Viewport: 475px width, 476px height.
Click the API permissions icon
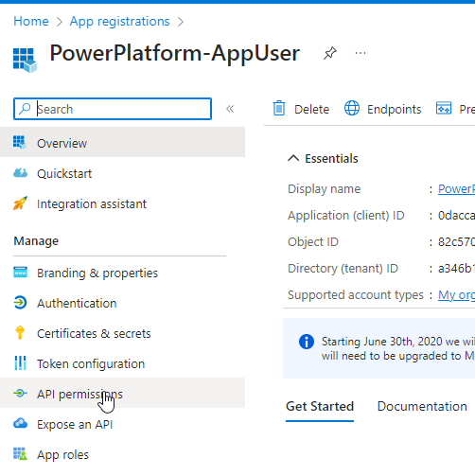click(x=20, y=393)
